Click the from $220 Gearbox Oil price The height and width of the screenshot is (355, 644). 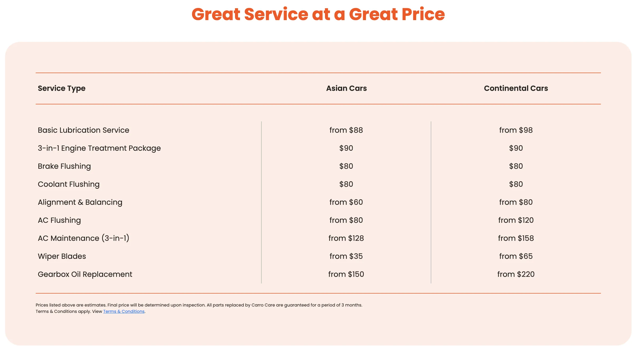pyautogui.click(x=516, y=274)
